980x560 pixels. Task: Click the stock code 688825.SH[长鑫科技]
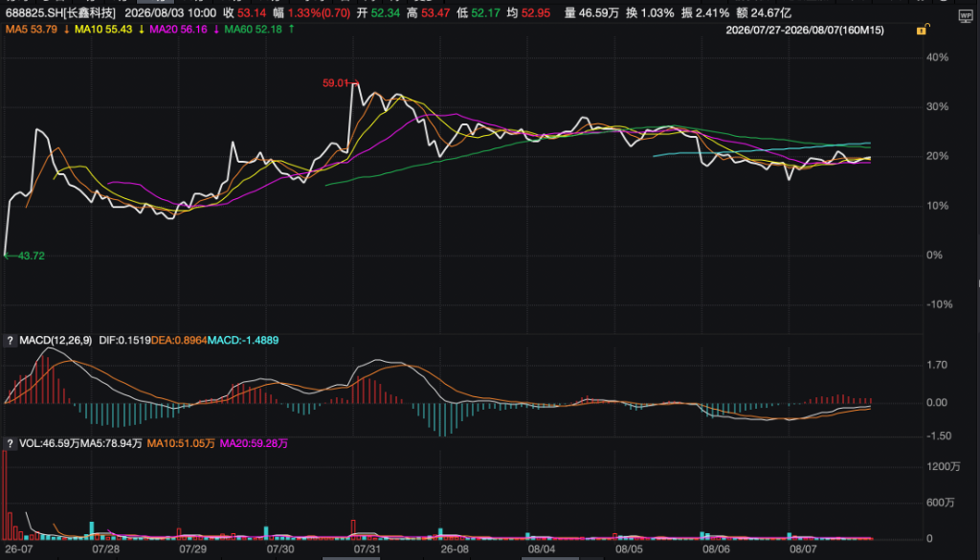coord(60,13)
